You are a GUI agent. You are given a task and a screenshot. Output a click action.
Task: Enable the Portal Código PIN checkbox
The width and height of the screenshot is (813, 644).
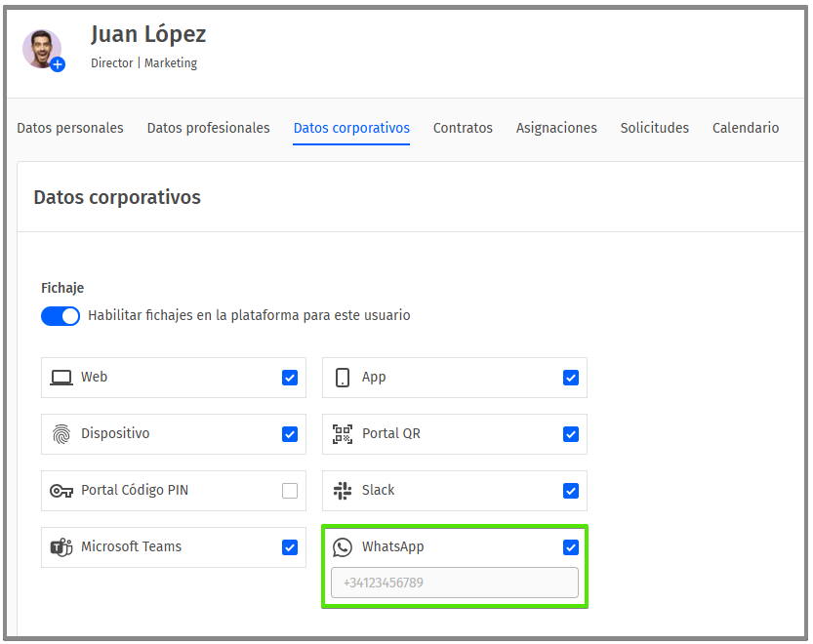tap(290, 491)
